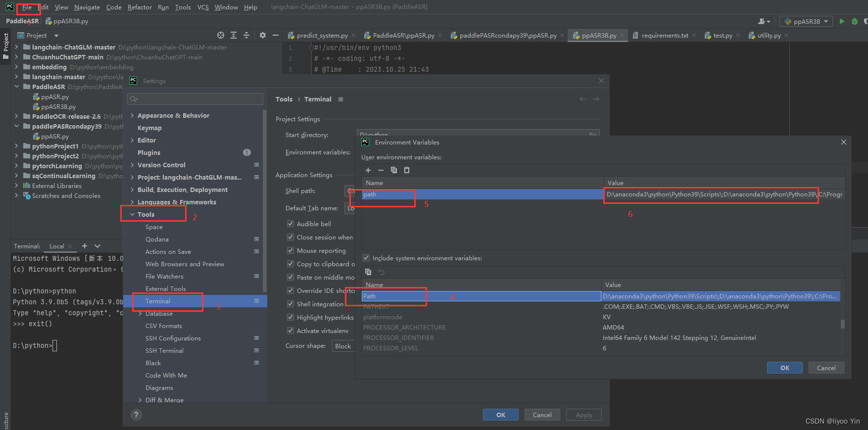Browse start directory folder icon
Screen dimensions: 868x430
pyautogui.click(x=592, y=134)
